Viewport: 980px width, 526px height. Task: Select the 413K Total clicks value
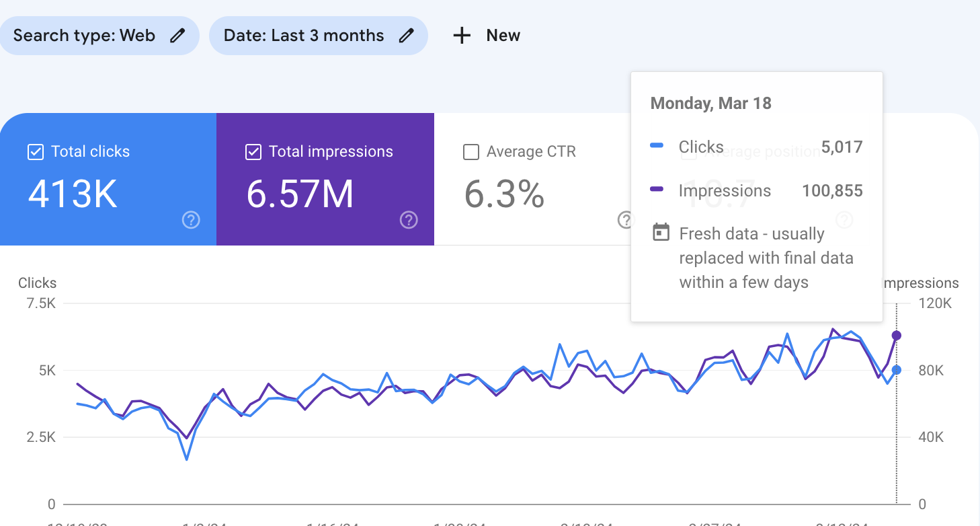pyautogui.click(x=73, y=194)
